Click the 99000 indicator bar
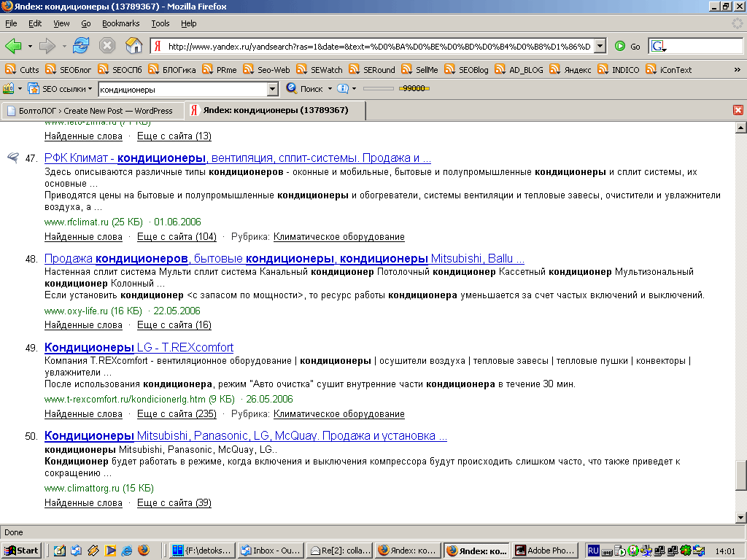Image resolution: width=747 pixels, height=560 pixels. (414, 88)
